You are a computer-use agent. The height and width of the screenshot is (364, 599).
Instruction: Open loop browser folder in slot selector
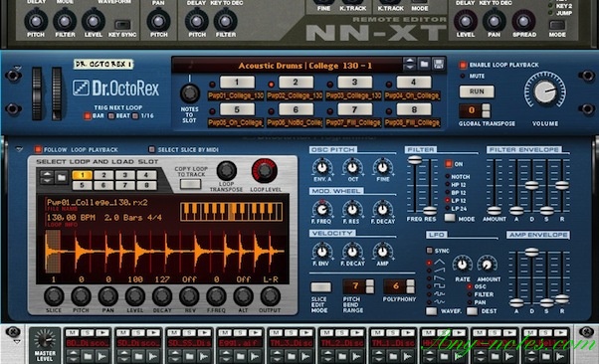(62, 178)
